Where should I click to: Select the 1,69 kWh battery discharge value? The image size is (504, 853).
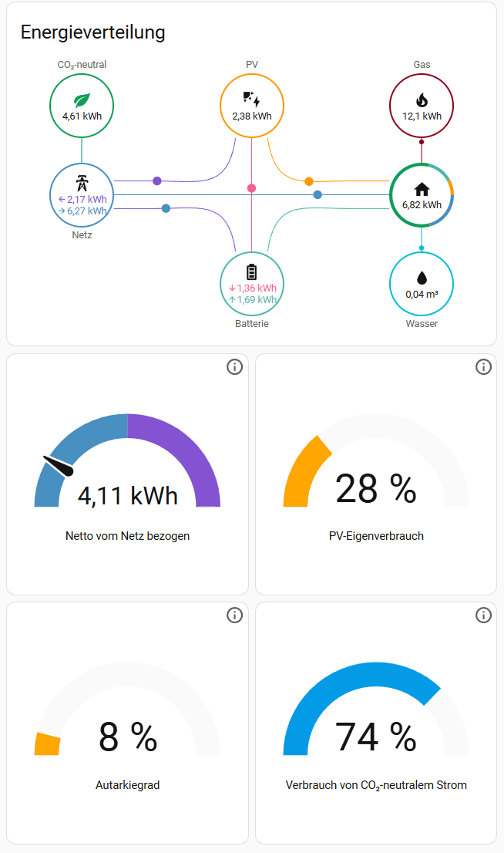[x=253, y=299]
